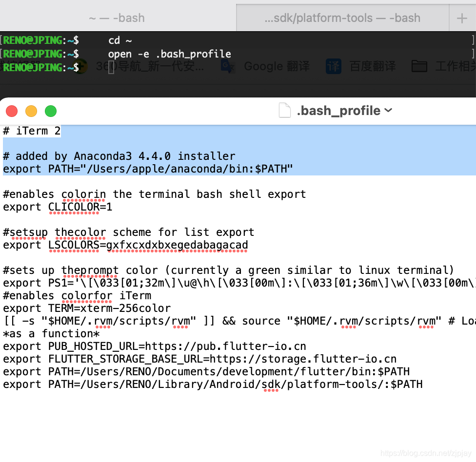Screen dimensions: 476x462
Task: Click the '# iTerm 2' comment line
Action: [x=32, y=131]
